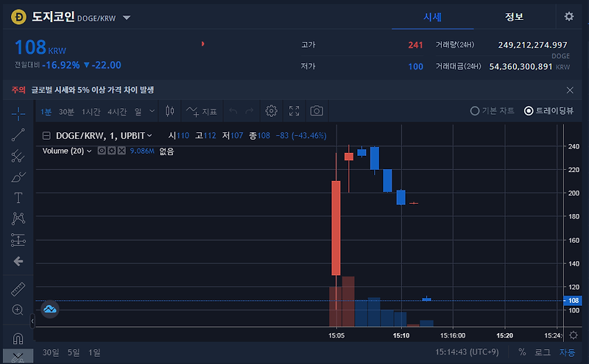This screenshot has height=364, width=589.
Task: Set the range to 1일
Action: coord(94,352)
